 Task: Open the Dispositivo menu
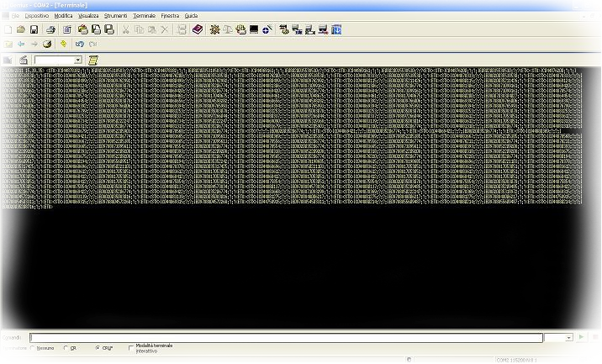point(36,16)
